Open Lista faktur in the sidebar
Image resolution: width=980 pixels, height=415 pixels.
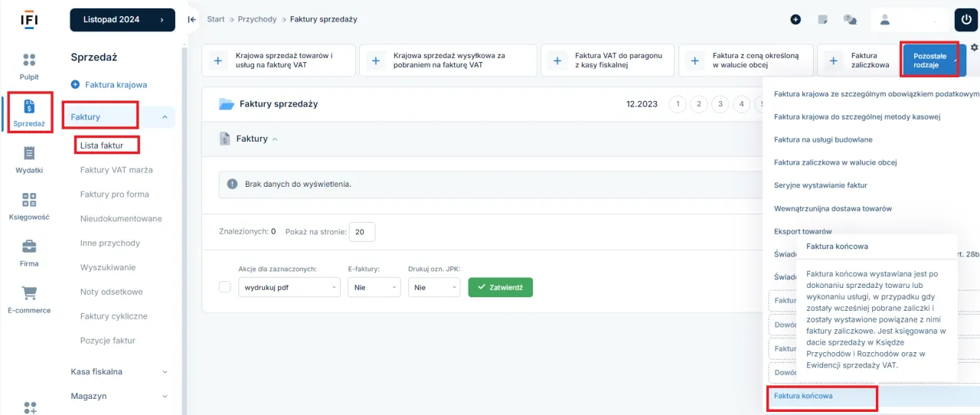point(102,145)
